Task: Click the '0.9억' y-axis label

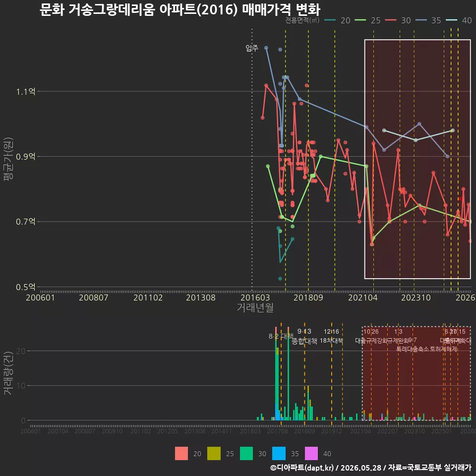Action: [x=26, y=157]
